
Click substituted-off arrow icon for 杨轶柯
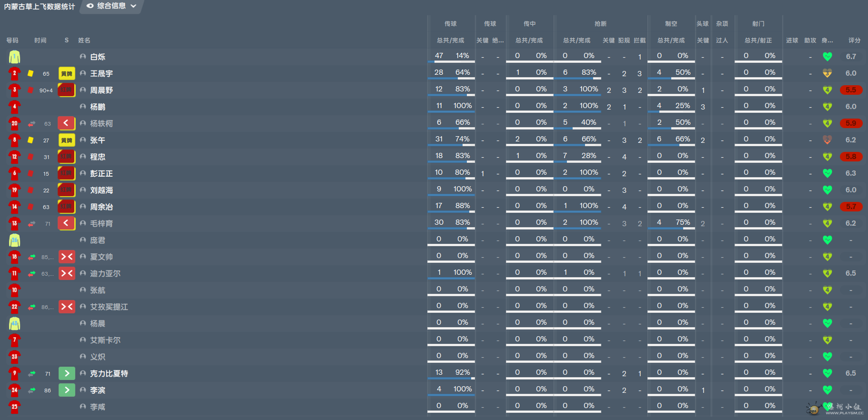coord(67,123)
